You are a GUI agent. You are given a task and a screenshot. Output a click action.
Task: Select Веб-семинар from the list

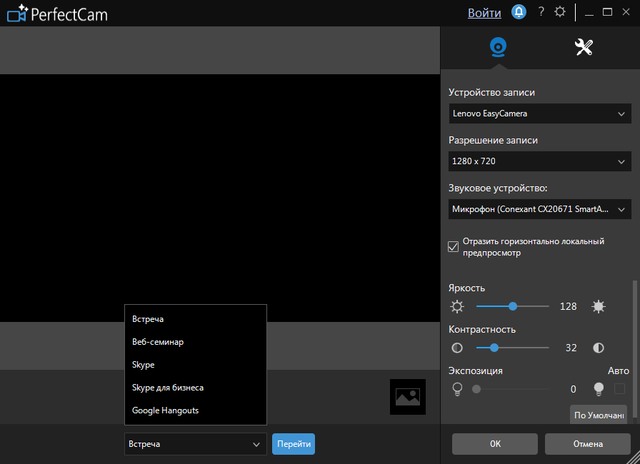tap(158, 342)
